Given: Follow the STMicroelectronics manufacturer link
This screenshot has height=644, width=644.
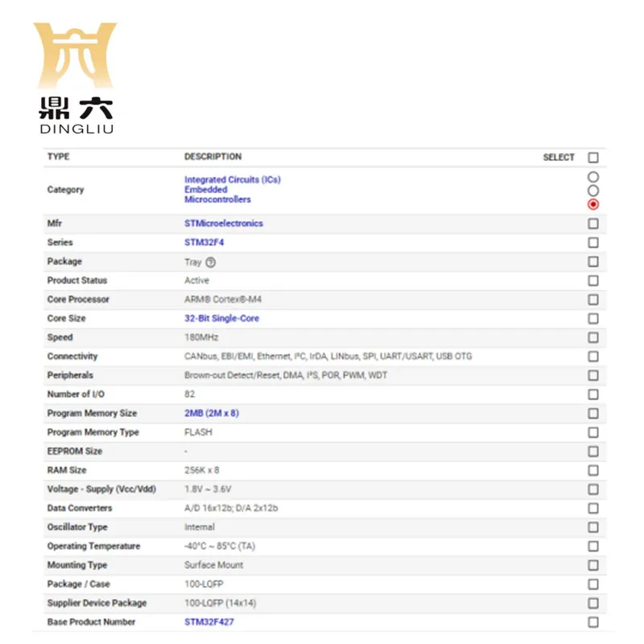Looking at the screenshot, I should tap(224, 223).
